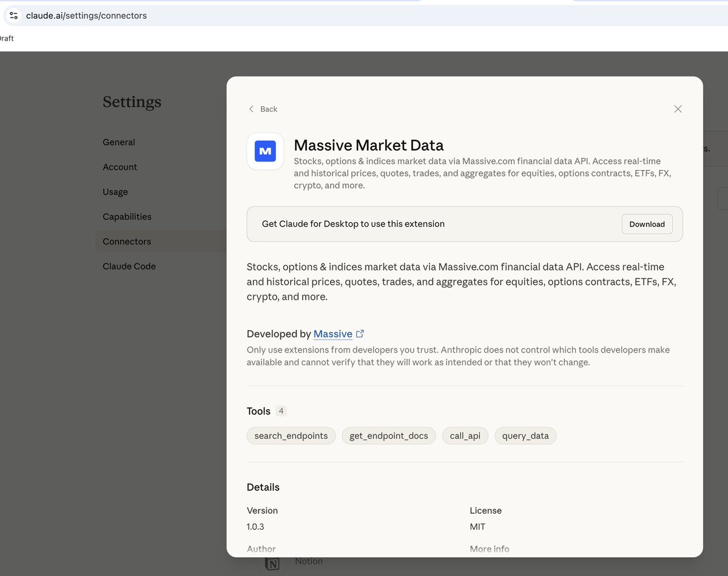Screen dimensions: 728x576
Task: Open Claude Code settings section
Action: 129,266
